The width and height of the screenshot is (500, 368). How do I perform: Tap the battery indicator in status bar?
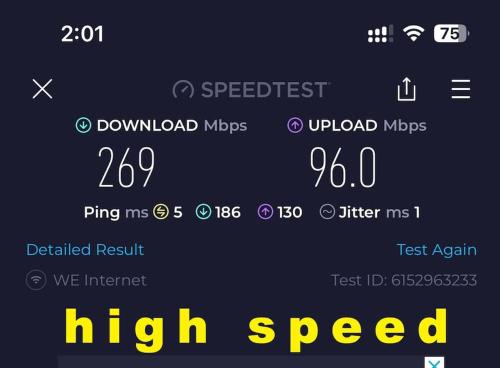pos(451,33)
